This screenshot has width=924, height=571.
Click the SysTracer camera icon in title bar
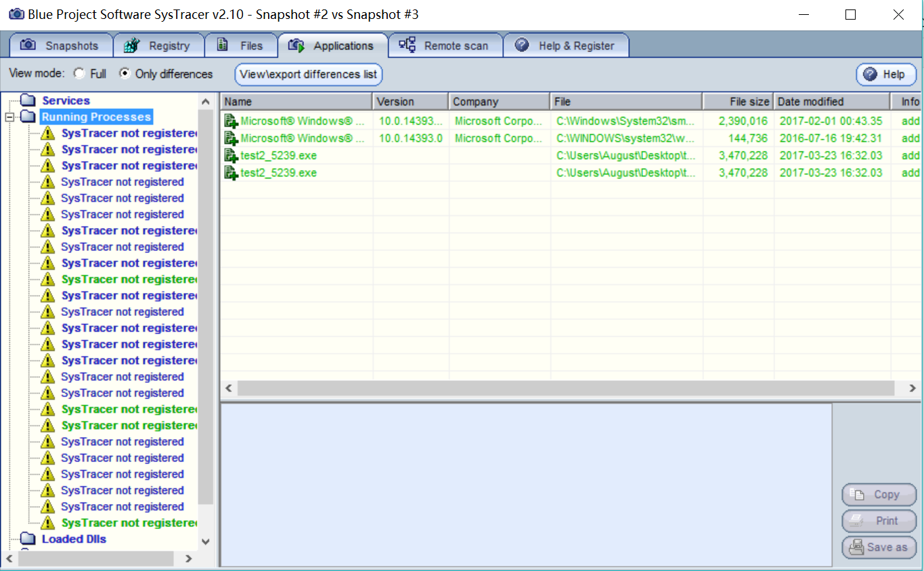[x=16, y=14]
